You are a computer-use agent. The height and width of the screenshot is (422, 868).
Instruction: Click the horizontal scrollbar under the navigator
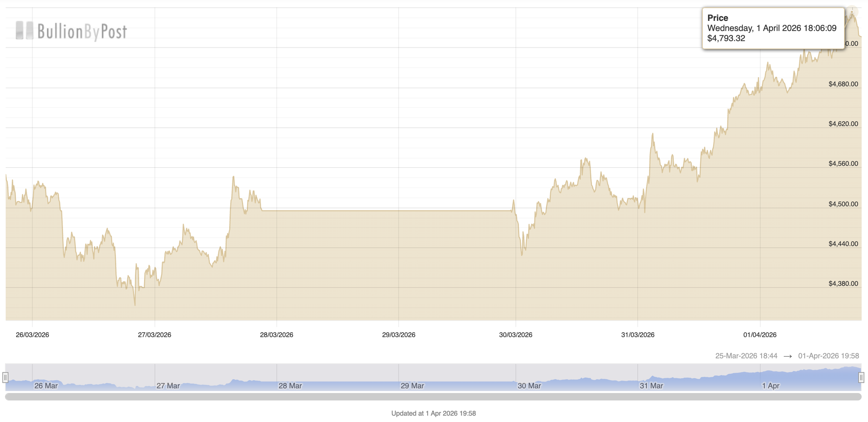point(433,397)
